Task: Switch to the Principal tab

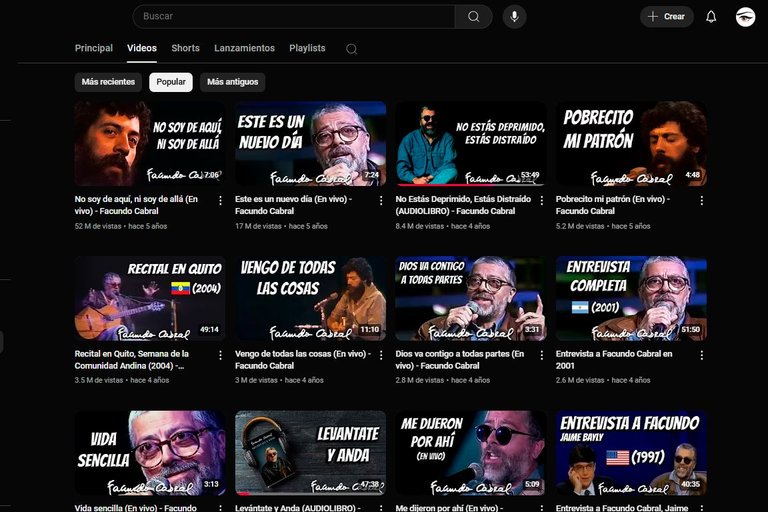Action: 94,48
